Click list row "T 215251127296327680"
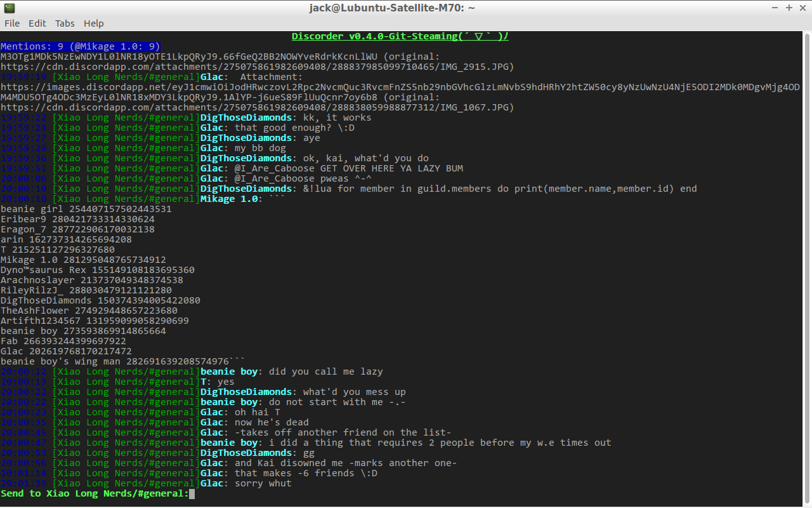This screenshot has height=508, width=812. 58,250
